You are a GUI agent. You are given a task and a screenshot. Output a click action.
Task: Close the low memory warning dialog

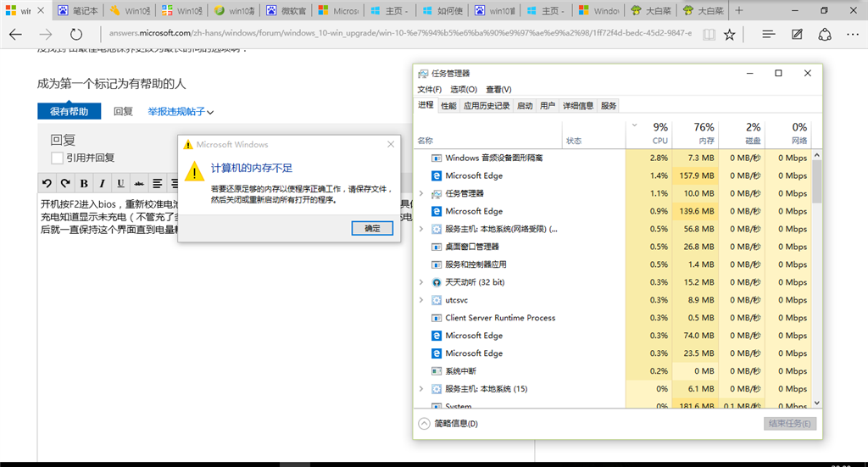391,144
